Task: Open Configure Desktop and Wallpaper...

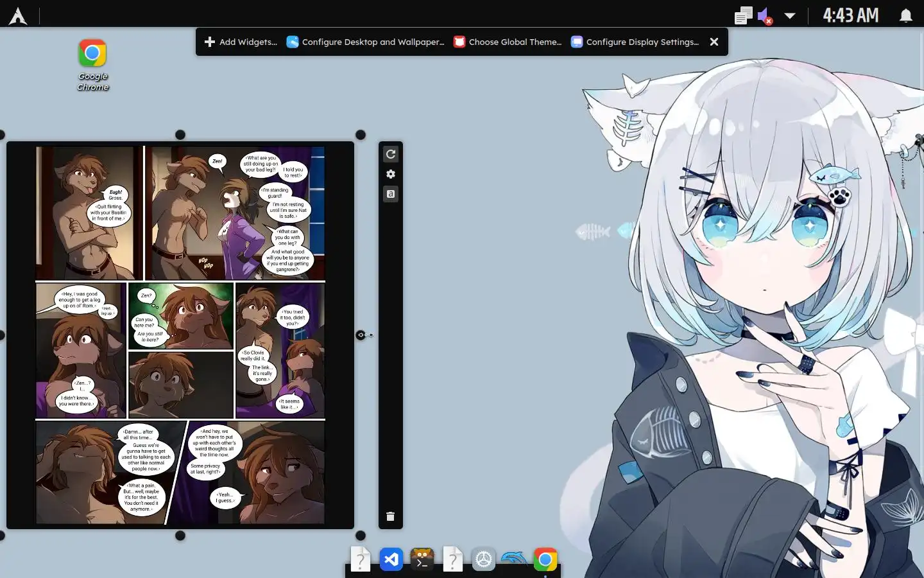Action: [365, 42]
